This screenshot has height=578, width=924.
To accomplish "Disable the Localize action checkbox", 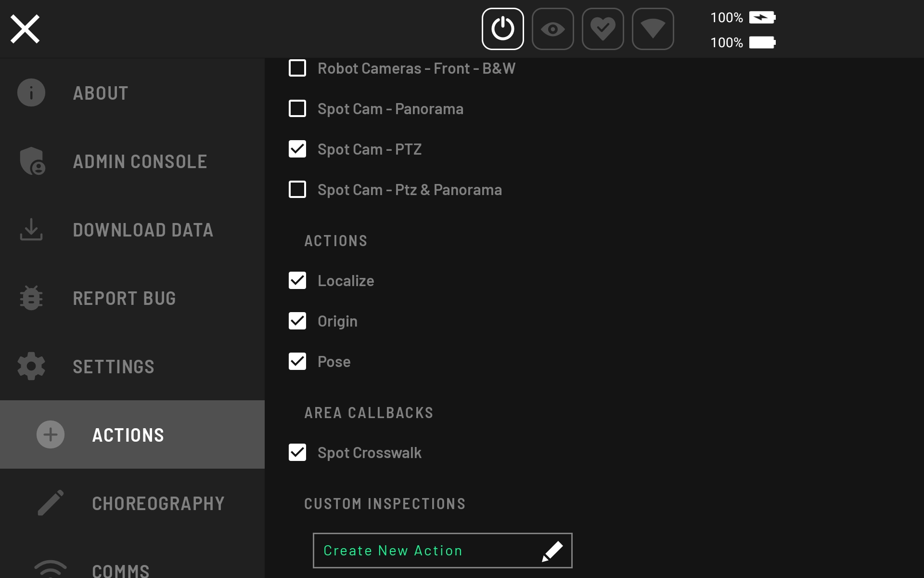I will click(297, 280).
